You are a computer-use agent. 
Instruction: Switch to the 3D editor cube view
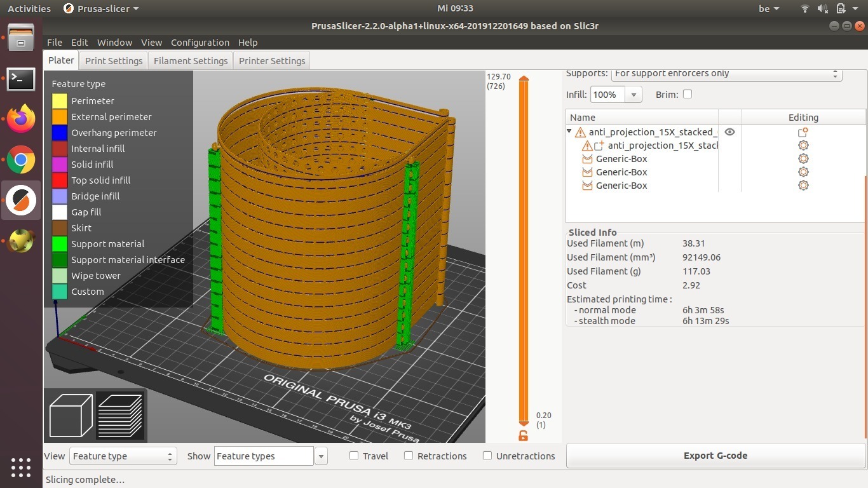click(x=71, y=416)
